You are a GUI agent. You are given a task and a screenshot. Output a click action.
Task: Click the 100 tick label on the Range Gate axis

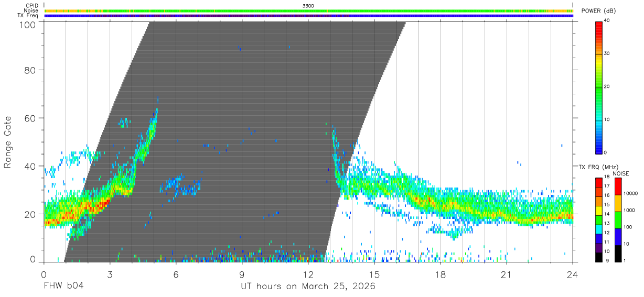(27, 25)
